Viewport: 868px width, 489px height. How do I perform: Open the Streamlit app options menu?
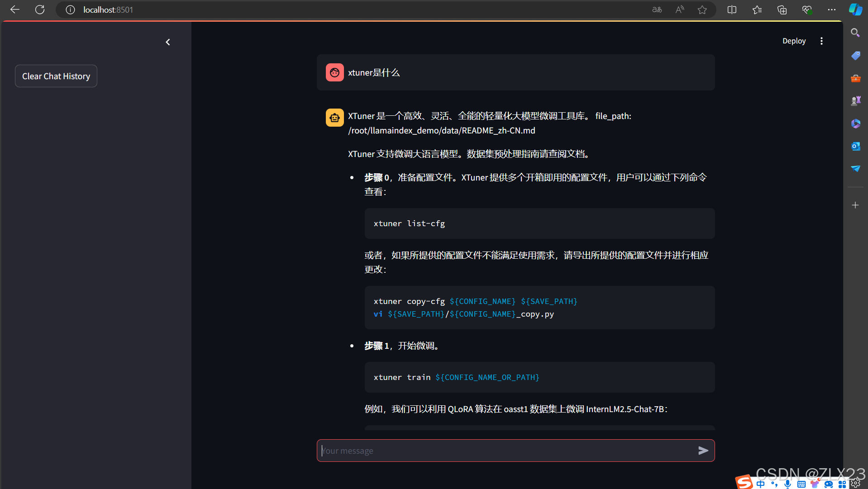(x=821, y=41)
